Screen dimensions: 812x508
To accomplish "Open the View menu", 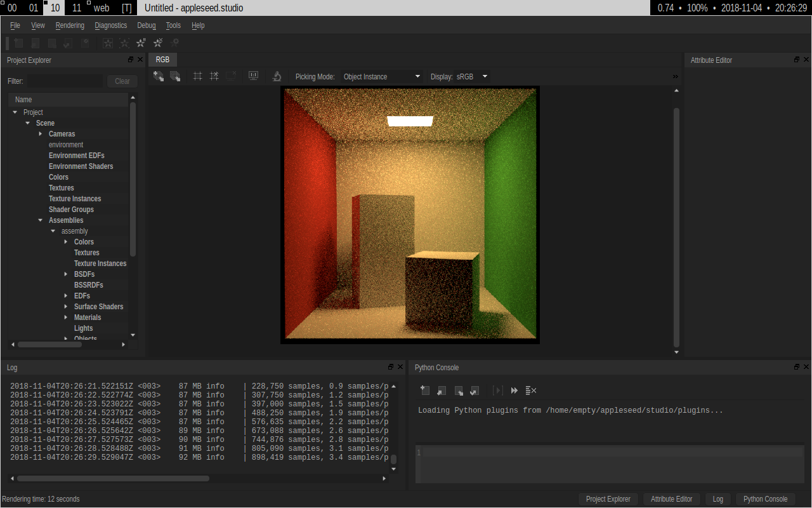I will coord(38,25).
